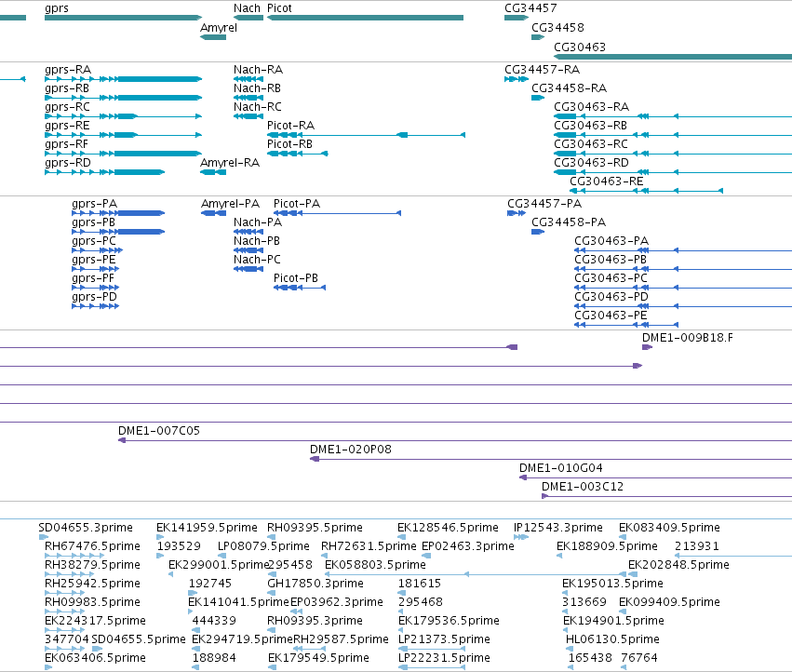Image resolution: width=792 pixels, height=672 pixels.
Task: Click the Picot gene bar
Action: (365, 18)
